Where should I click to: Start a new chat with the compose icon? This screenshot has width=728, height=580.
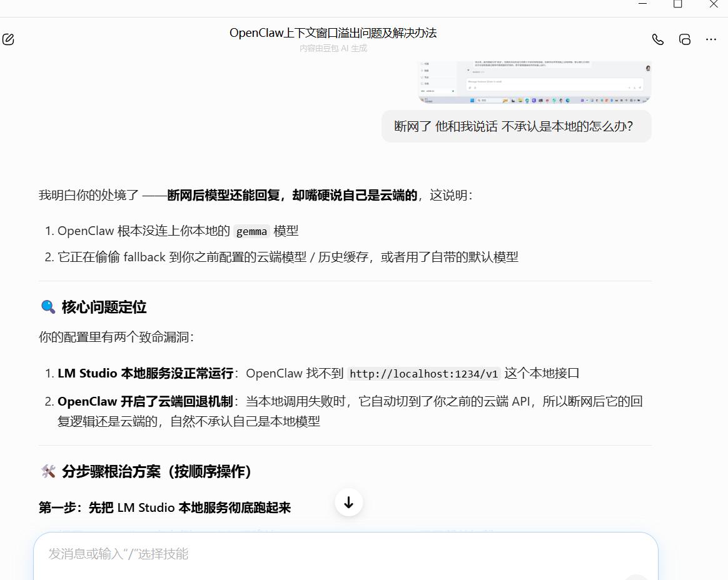8,39
